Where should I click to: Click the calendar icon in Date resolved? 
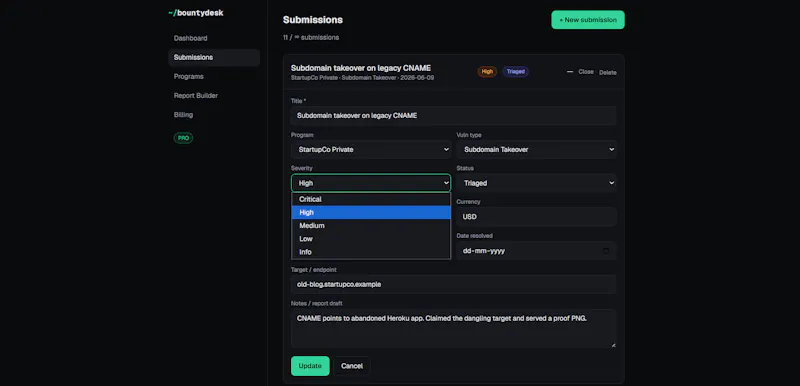pos(606,251)
